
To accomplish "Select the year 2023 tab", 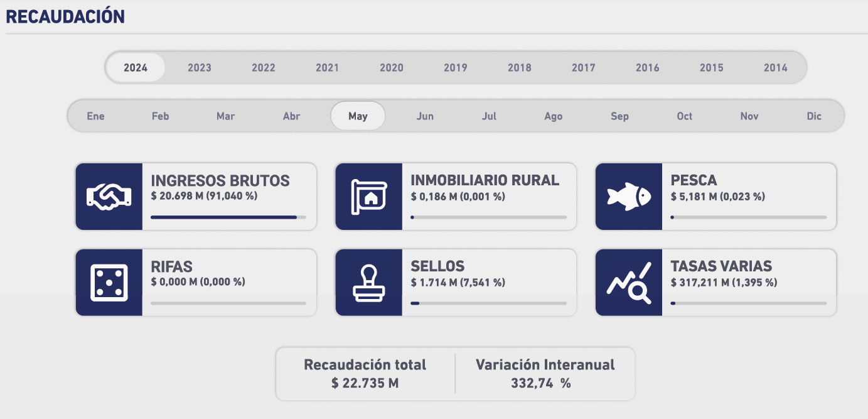I will click(x=200, y=68).
